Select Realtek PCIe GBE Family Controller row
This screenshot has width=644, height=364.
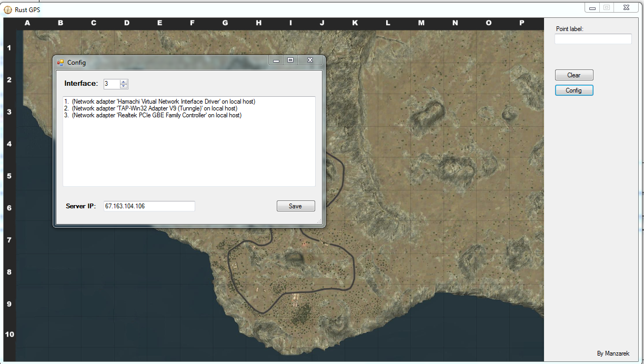click(x=153, y=115)
